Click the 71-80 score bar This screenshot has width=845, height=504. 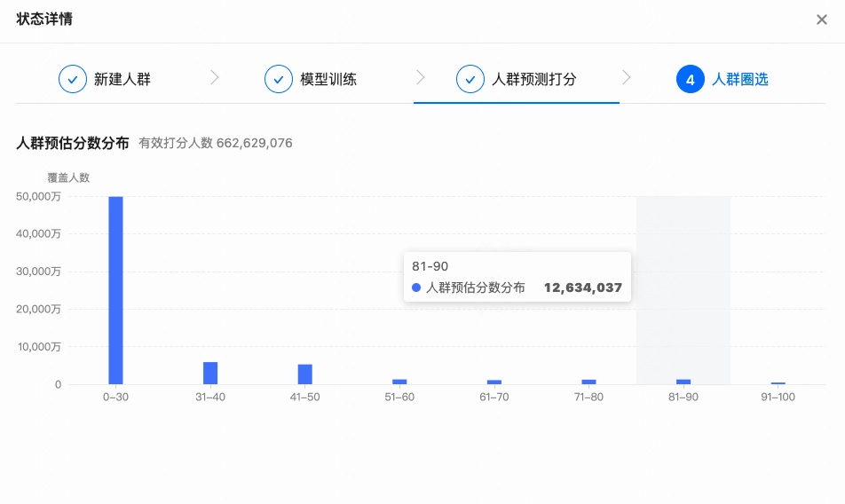(x=589, y=382)
